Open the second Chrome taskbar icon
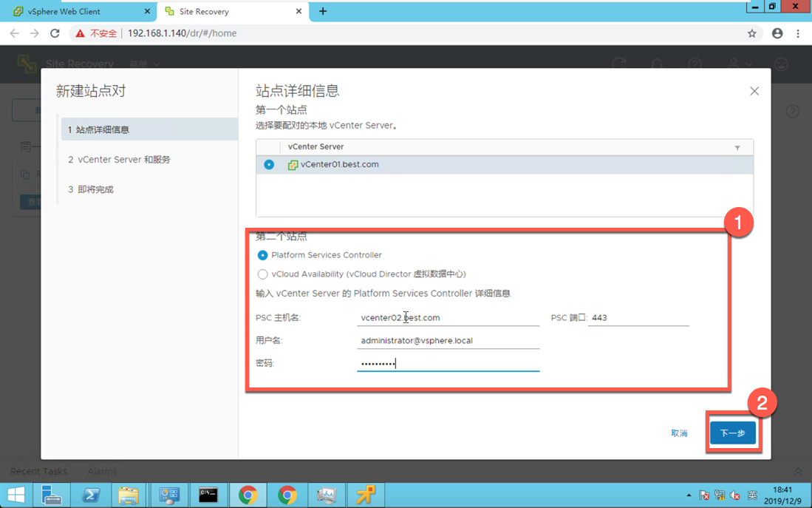The width and height of the screenshot is (812, 508). click(x=287, y=495)
